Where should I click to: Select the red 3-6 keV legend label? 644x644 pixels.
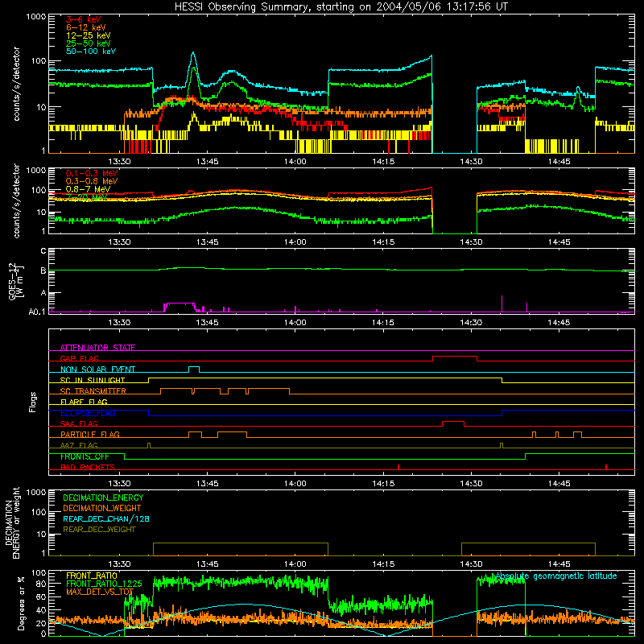(x=84, y=19)
